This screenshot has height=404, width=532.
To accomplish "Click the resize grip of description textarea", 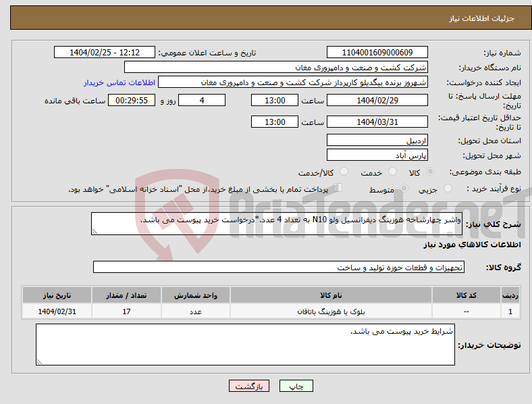I will pos(95,232).
